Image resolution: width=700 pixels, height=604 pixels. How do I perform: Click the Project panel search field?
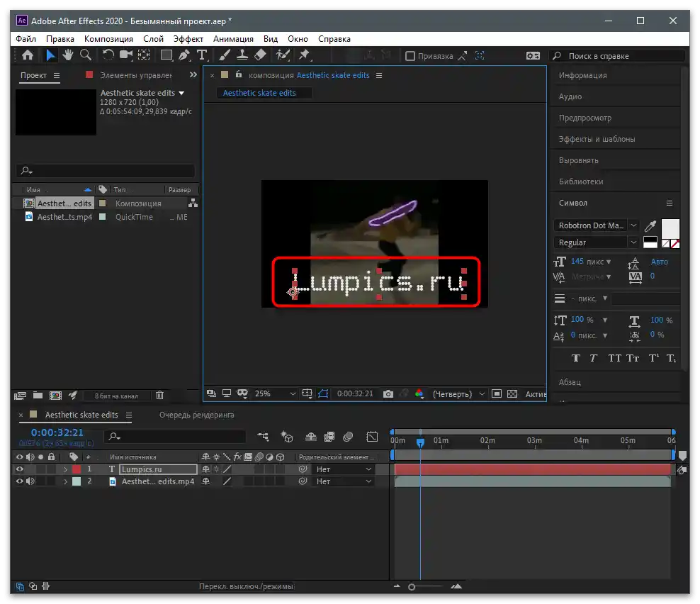pos(106,171)
